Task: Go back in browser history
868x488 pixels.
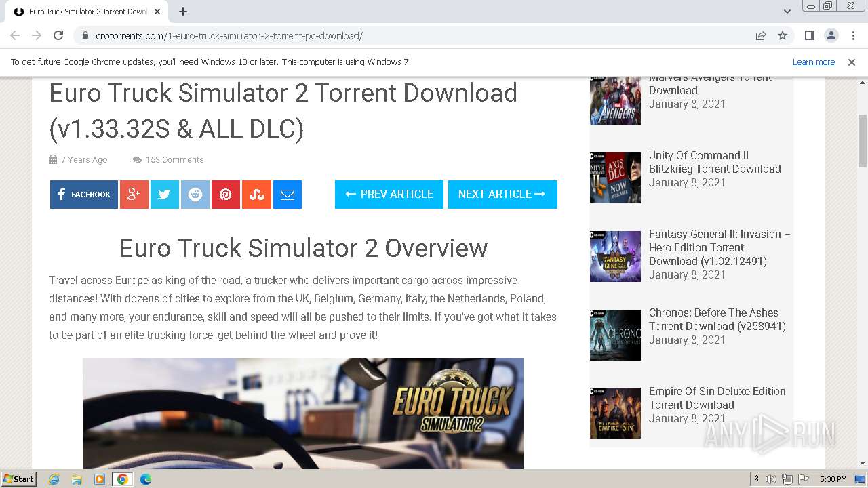Action: 15,35
